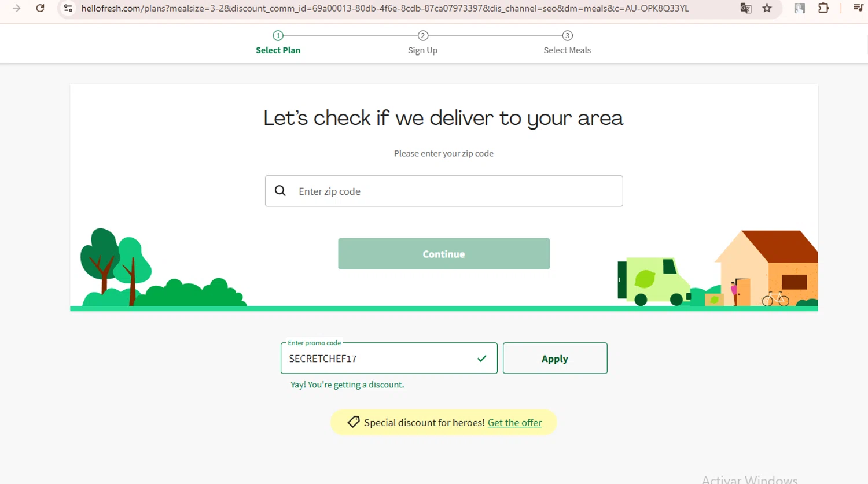Select the step 3 circle for Select Meals
The height and width of the screenshot is (484, 868).
[x=568, y=35]
